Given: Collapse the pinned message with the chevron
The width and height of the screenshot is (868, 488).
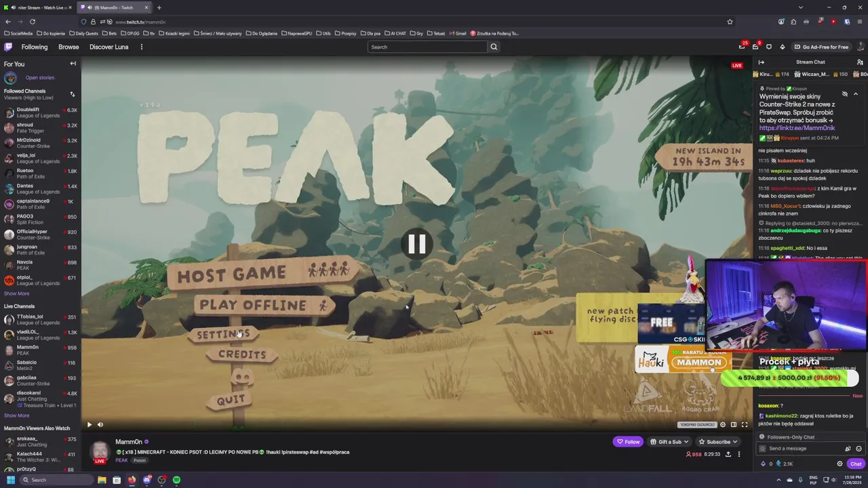Looking at the screenshot, I should [856, 94].
